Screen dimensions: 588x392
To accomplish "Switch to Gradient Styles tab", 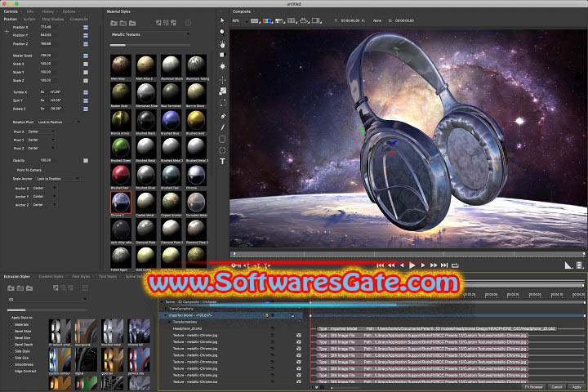I will tap(51, 277).
